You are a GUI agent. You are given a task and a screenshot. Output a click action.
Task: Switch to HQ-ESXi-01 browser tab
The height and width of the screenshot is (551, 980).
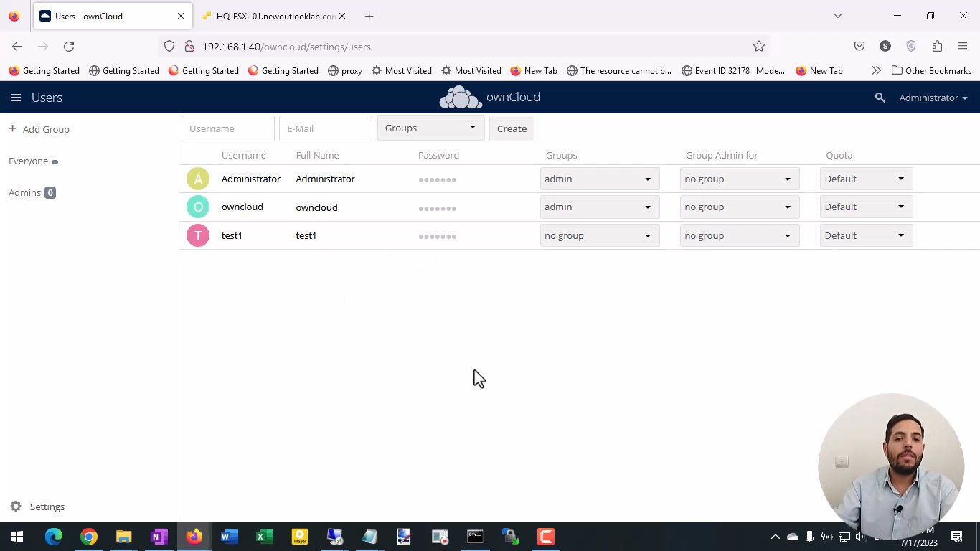[x=275, y=16]
